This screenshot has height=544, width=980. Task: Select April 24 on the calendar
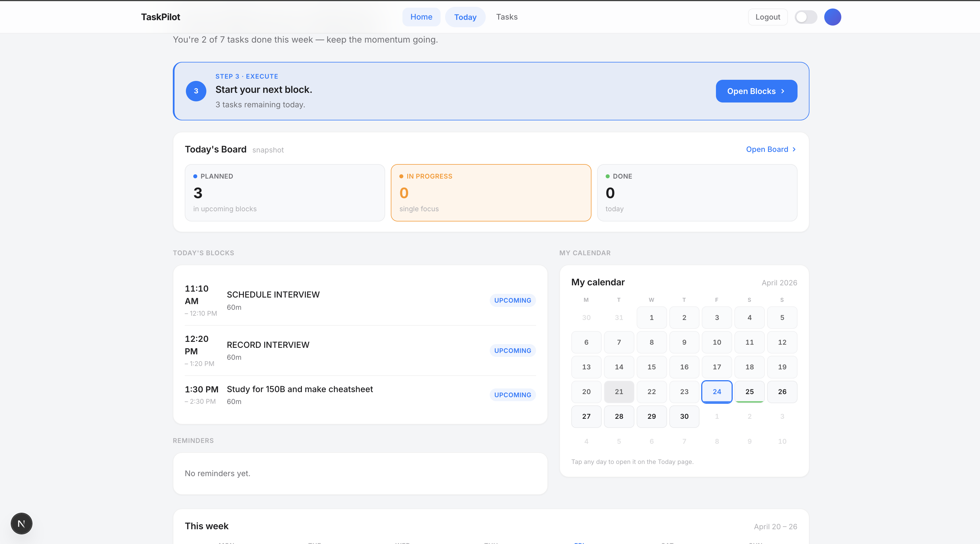(x=717, y=392)
